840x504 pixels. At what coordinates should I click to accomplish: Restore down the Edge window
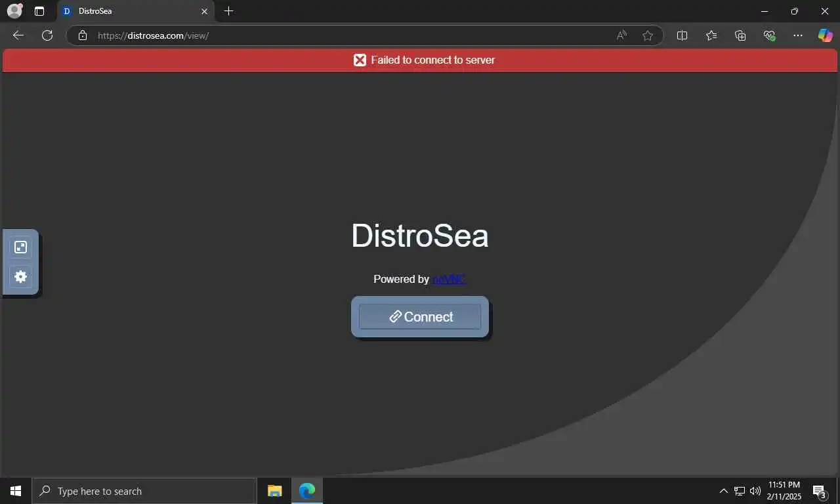point(795,11)
